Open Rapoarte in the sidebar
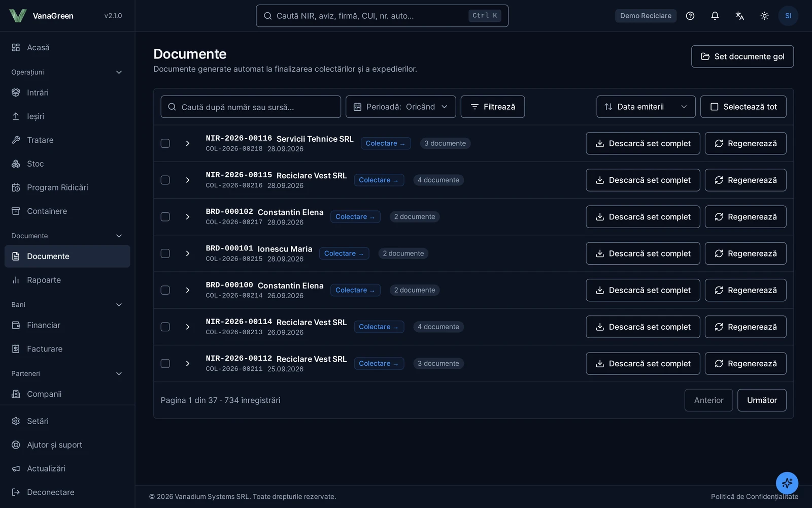The height and width of the screenshot is (508, 812). point(67,280)
